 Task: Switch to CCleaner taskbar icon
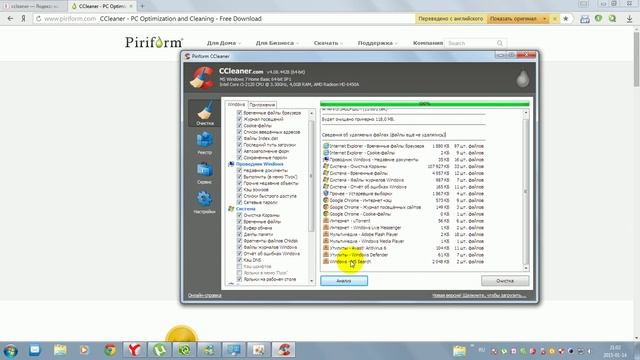284,350
